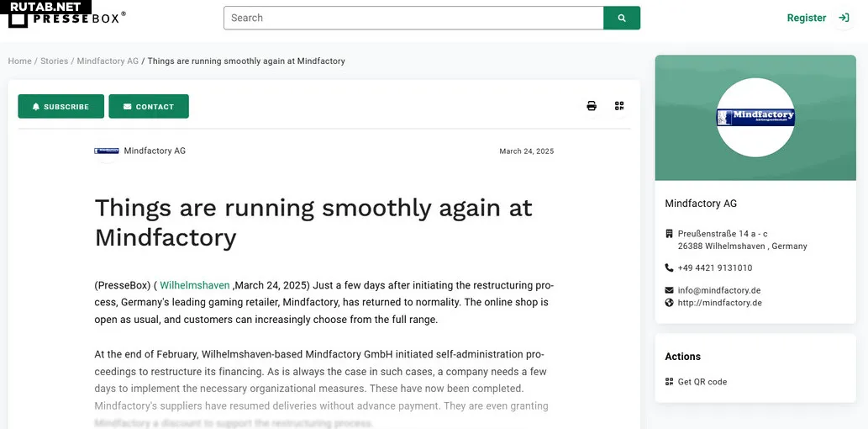Follow the Wilhelmshaven link in the article
868x429 pixels.
click(195, 285)
